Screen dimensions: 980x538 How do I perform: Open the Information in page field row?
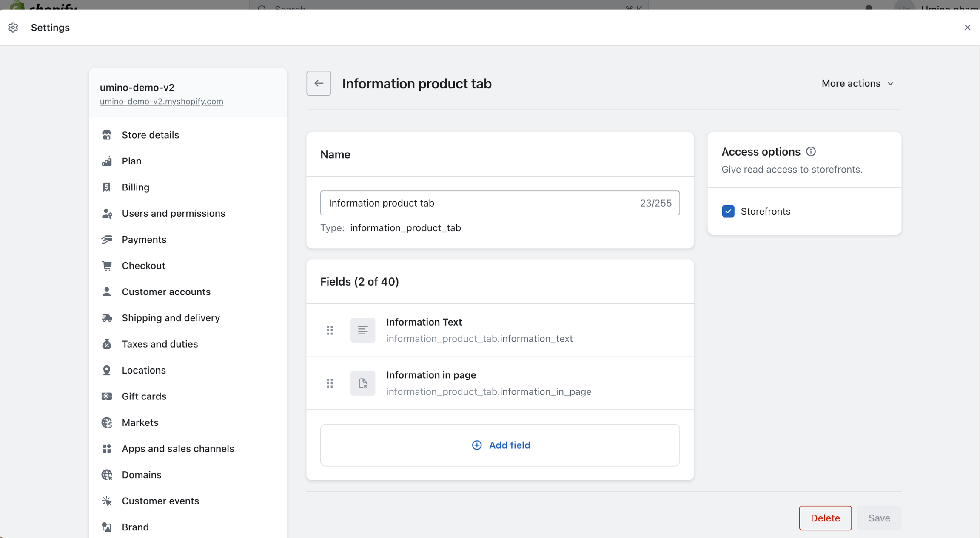point(488,383)
